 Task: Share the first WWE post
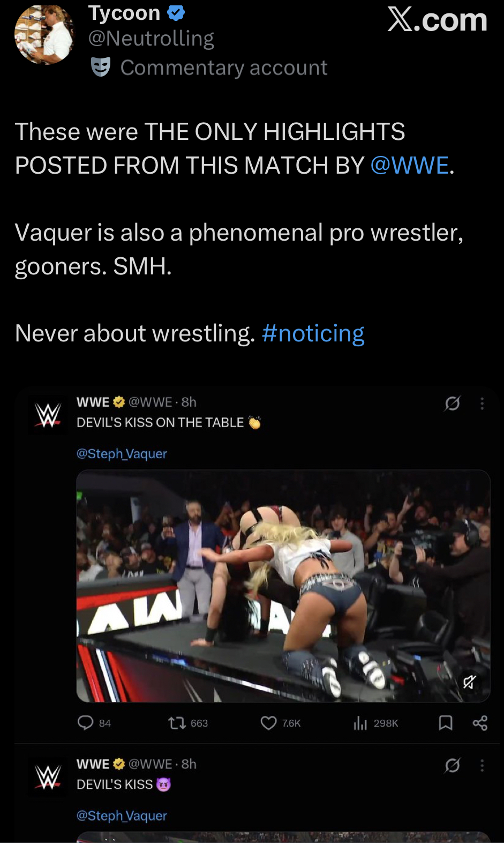(480, 723)
